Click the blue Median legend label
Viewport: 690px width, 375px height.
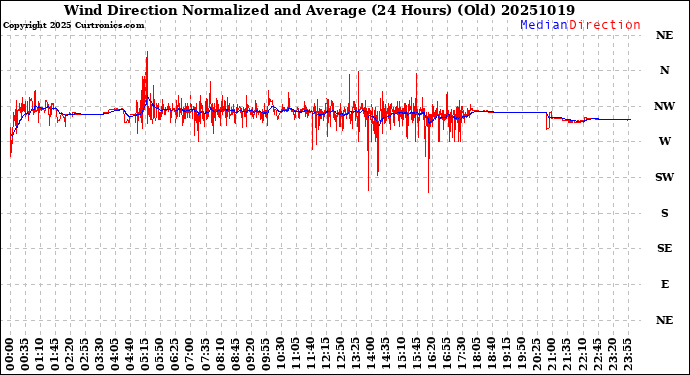(x=544, y=25)
